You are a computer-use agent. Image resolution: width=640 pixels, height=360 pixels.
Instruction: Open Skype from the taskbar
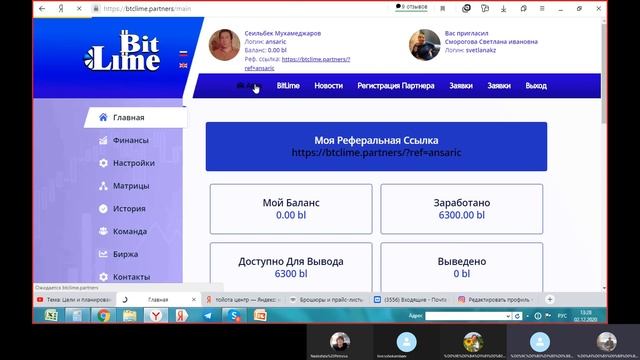(234, 316)
